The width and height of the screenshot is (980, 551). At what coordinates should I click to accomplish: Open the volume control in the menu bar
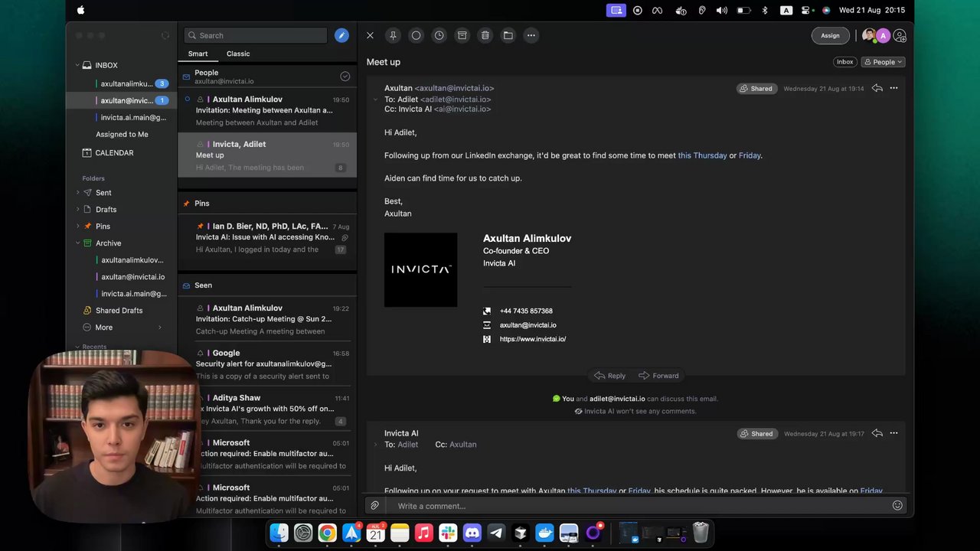721,11
